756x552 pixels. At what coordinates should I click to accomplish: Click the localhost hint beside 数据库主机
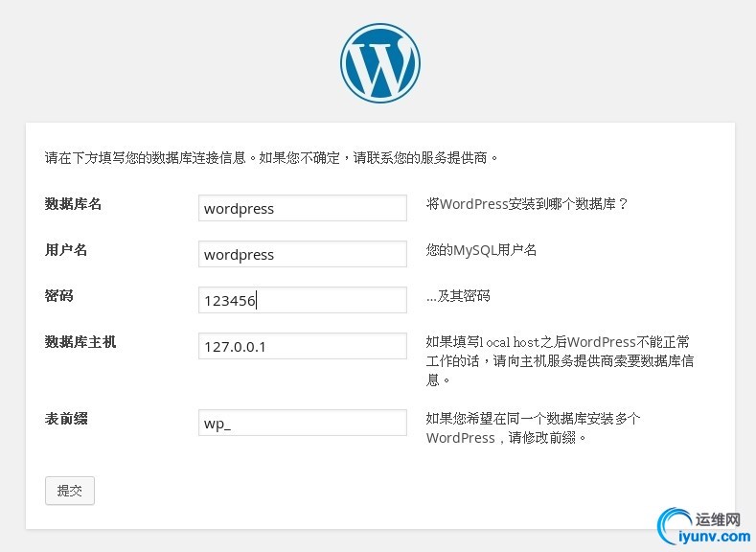[x=560, y=361]
